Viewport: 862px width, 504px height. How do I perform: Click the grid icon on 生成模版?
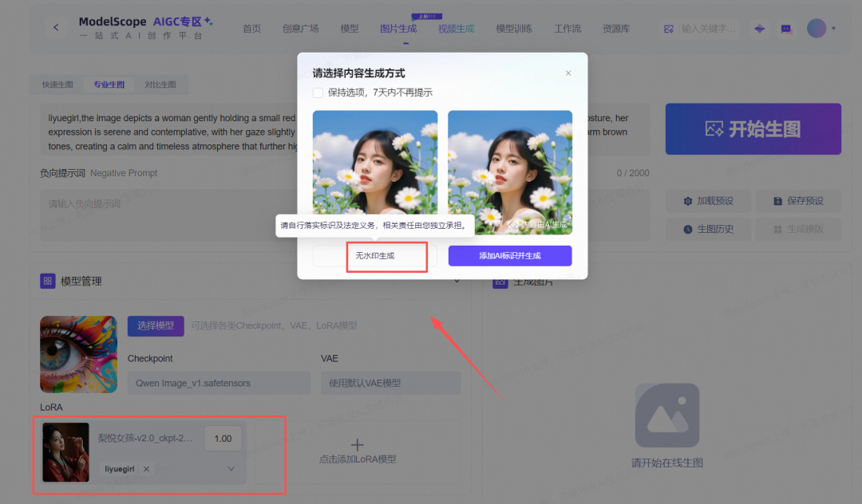(778, 230)
